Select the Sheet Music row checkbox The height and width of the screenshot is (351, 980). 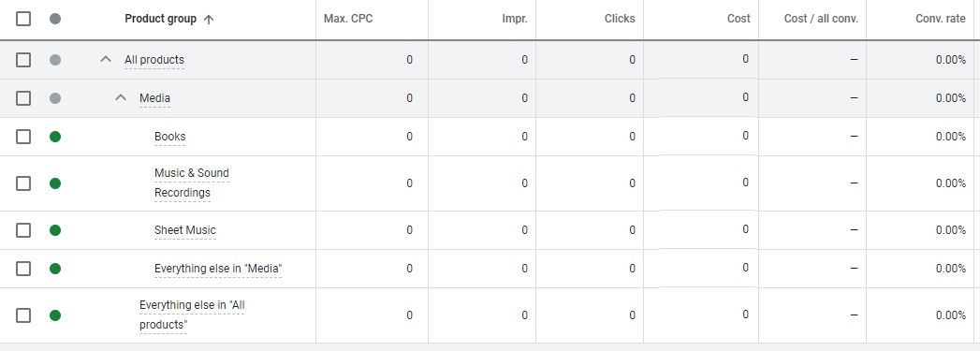[23, 230]
